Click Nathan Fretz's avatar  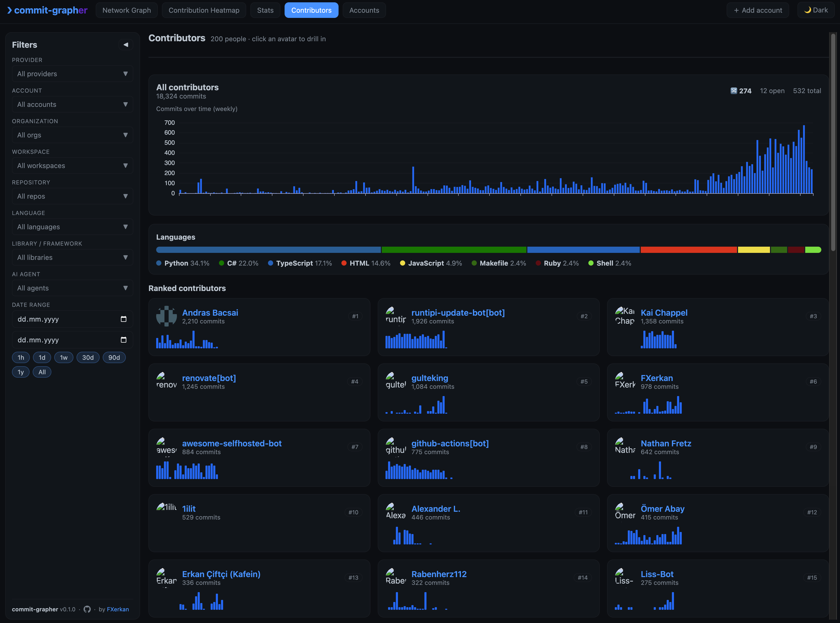tap(625, 447)
